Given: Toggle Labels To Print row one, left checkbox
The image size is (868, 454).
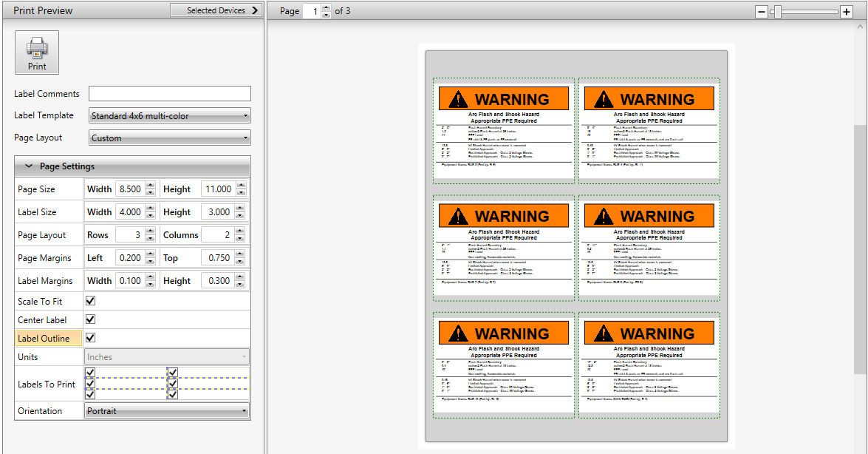Looking at the screenshot, I should [x=90, y=372].
